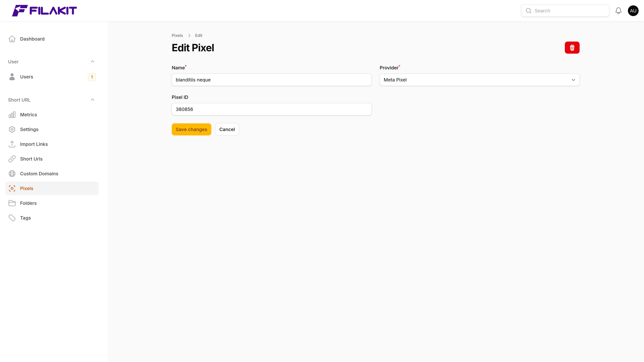Click the Provider field label

coord(389,68)
